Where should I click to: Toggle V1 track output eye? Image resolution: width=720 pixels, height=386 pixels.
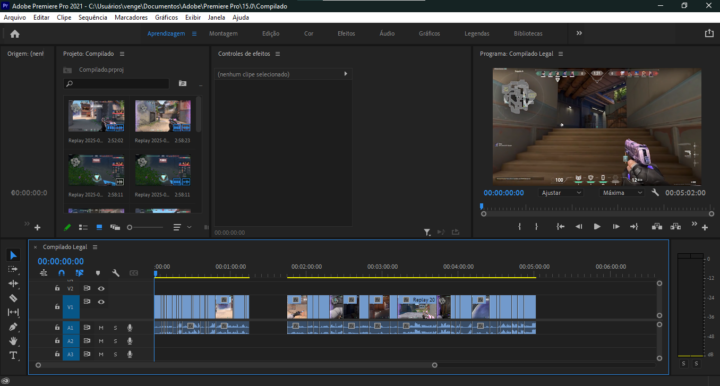coord(101,302)
